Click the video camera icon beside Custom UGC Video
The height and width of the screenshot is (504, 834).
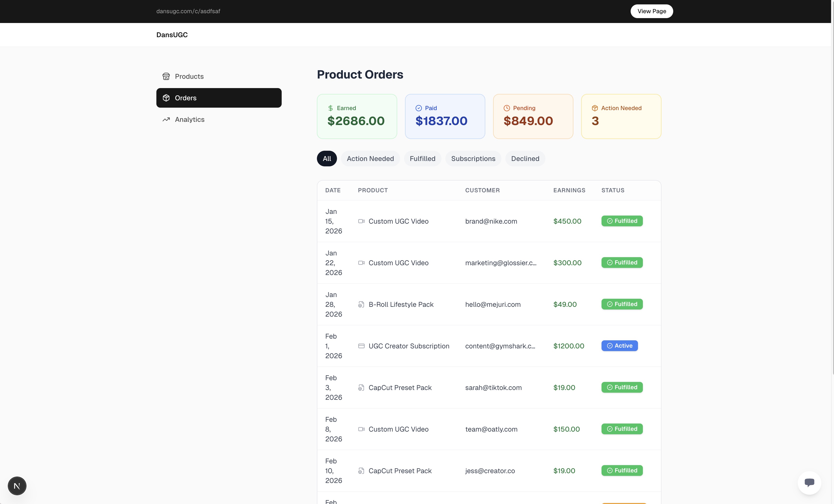(x=361, y=221)
